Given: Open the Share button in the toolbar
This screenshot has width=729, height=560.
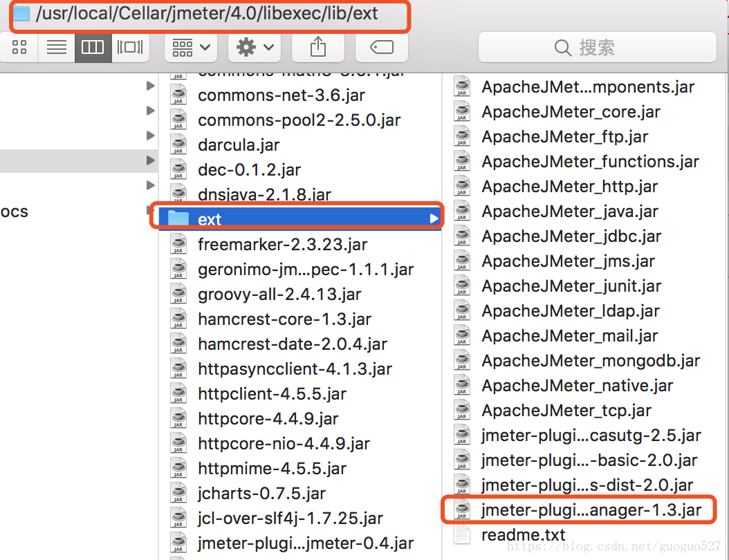Looking at the screenshot, I should click(317, 47).
